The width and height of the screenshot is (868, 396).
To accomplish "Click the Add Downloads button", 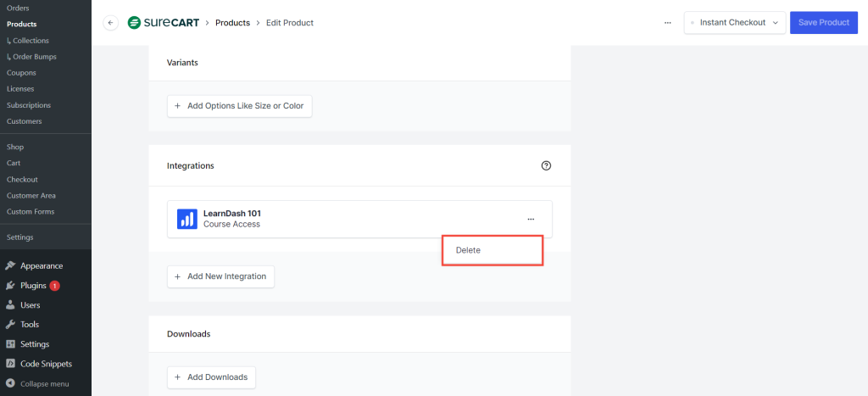I will pyautogui.click(x=211, y=377).
